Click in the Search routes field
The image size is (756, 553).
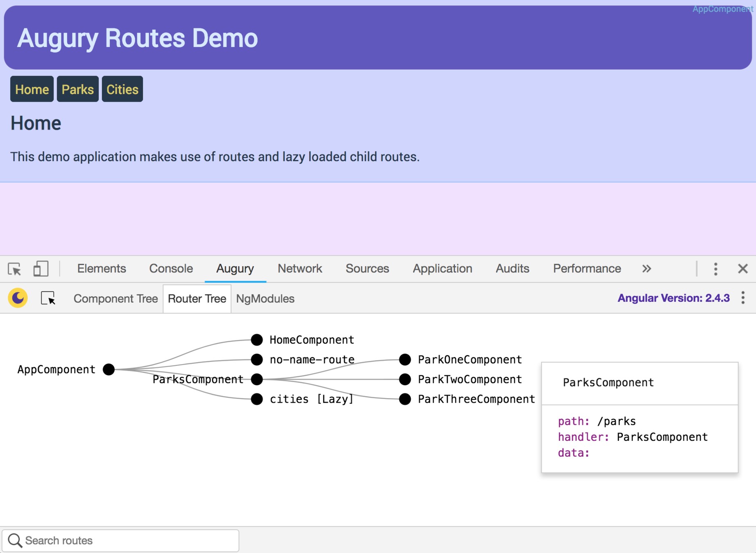121,540
